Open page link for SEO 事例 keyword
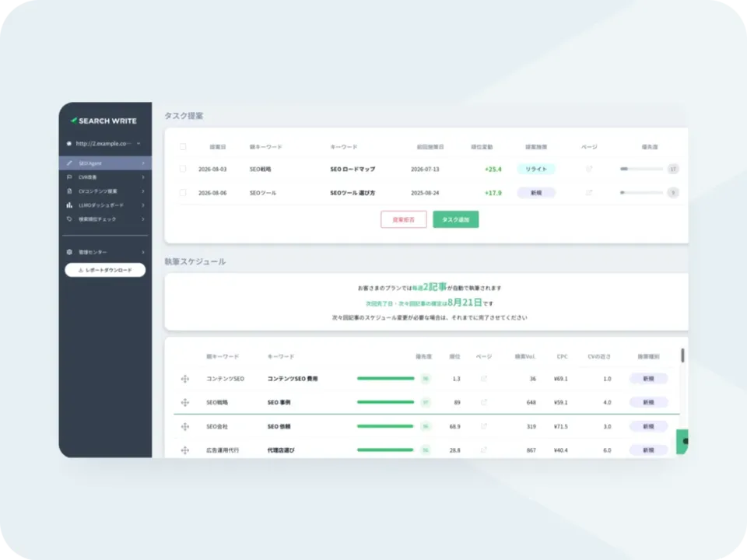This screenshot has height=560, width=747. (x=484, y=402)
